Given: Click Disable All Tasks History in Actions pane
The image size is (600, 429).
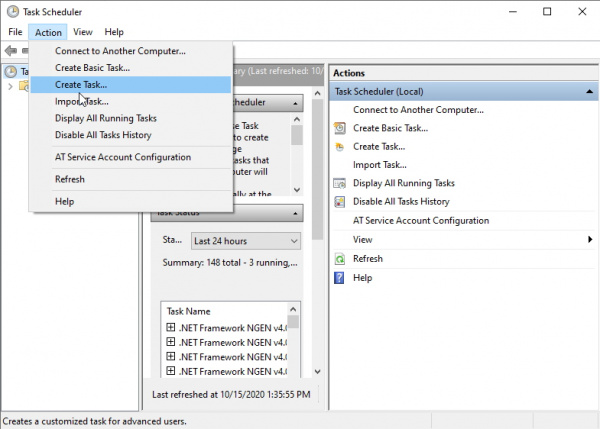Looking at the screenshot, I should 401,202.
